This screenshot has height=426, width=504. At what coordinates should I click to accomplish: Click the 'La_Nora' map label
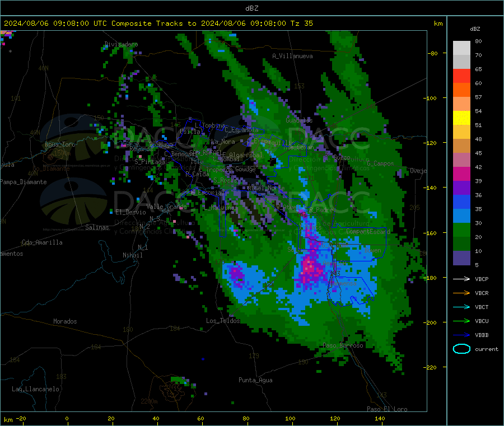coord(223,142)
